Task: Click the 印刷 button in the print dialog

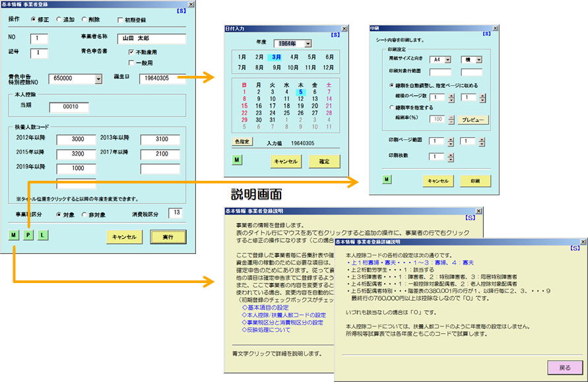Action: pyautogui.click(x=476, y=181)
